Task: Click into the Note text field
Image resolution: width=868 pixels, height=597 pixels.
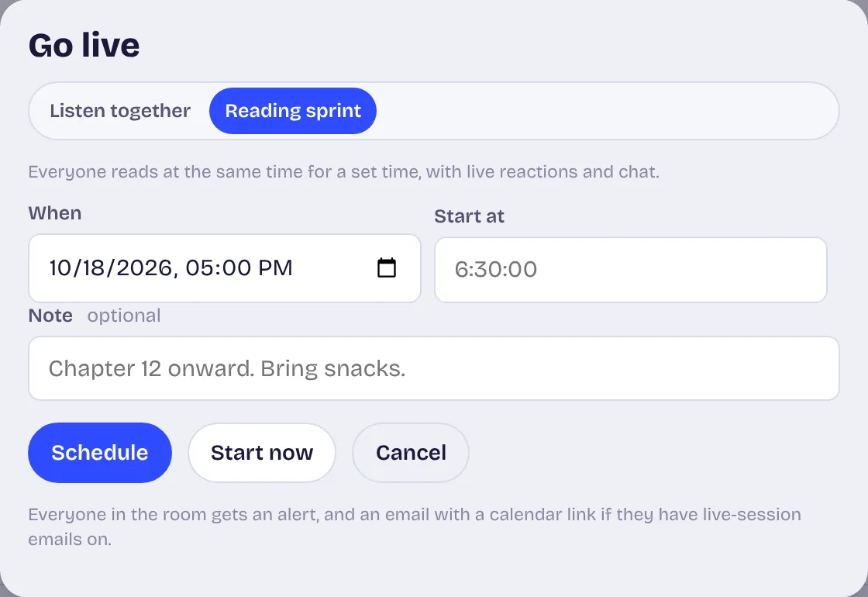Action: pos(434,368)
